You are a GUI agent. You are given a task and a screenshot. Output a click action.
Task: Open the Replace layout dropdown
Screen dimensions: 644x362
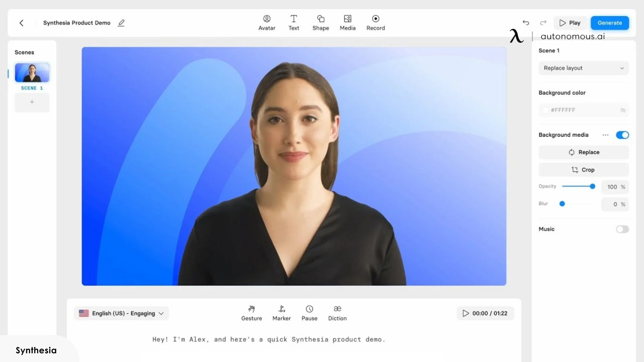(x=583, y=68)
